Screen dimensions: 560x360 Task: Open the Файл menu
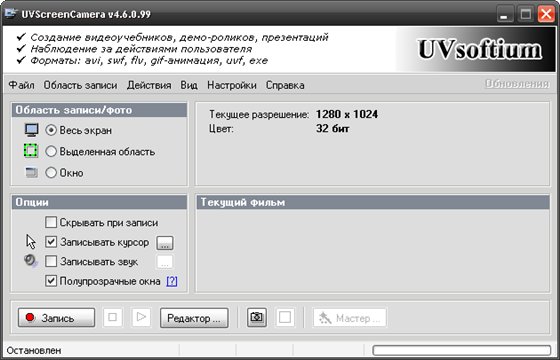tap(21, 85)
